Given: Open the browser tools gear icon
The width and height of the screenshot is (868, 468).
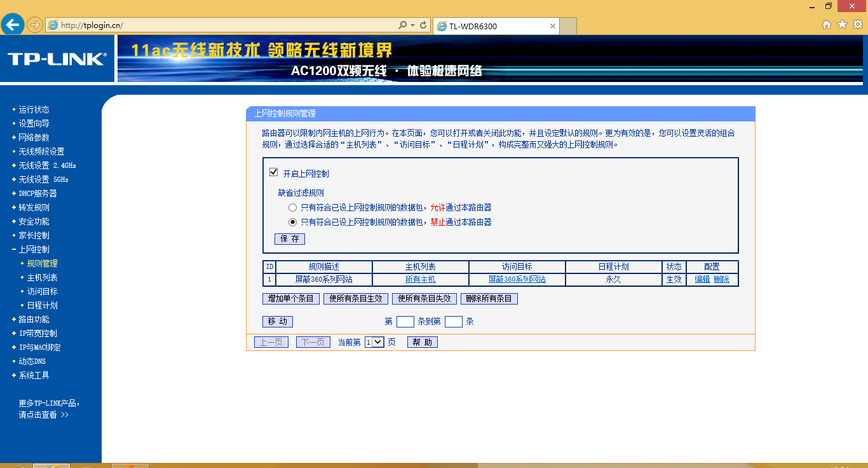Looking at the screenshot, I should click(x=858, y=25).
